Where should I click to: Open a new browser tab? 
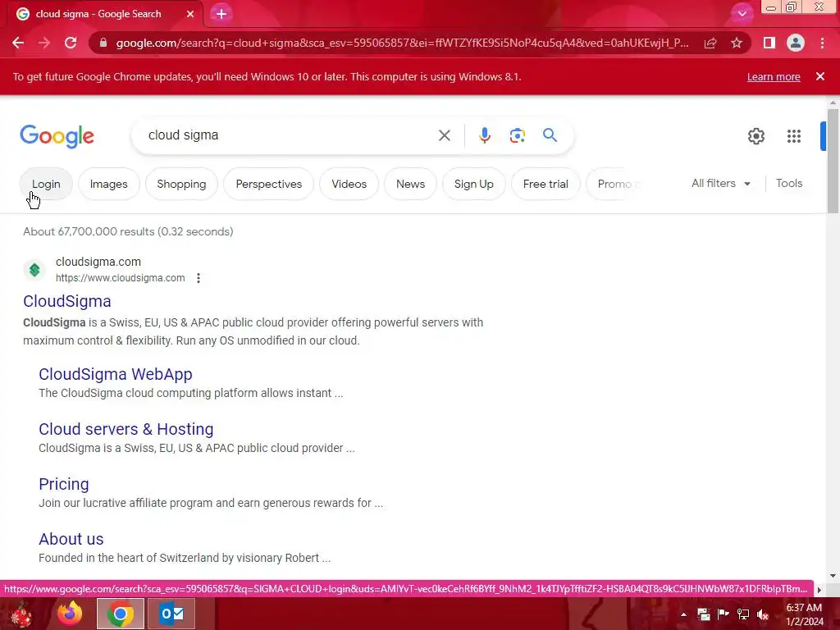click(x=221, y=14)
